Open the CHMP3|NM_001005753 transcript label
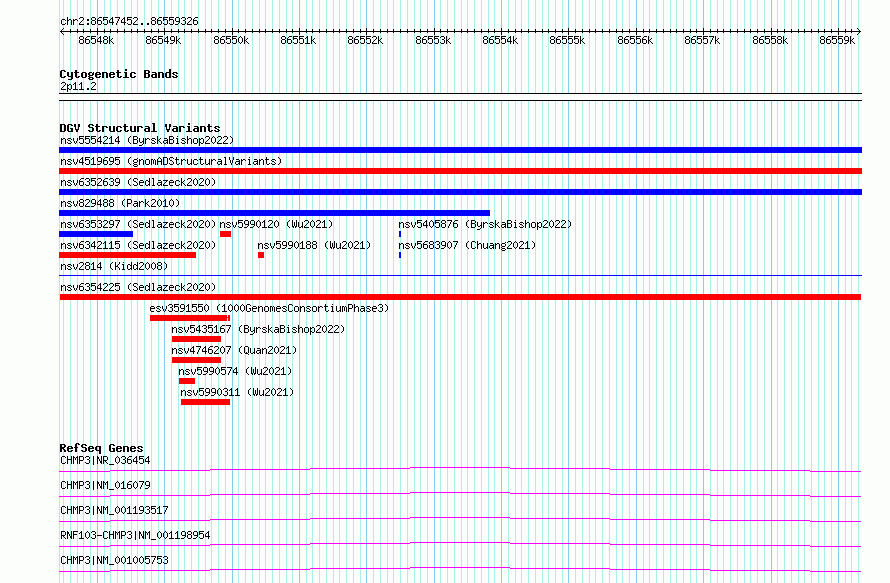This screenshot has height=583, width=890. 114,560
